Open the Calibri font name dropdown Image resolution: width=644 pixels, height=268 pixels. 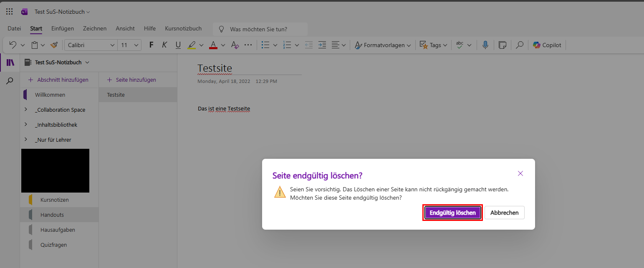pyautogui.click(x=91, y=45)
